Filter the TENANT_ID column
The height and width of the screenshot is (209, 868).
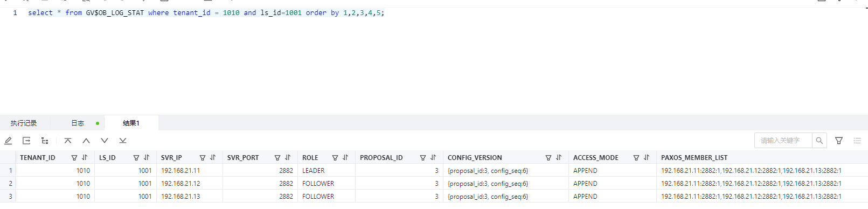tap(74, 158)
